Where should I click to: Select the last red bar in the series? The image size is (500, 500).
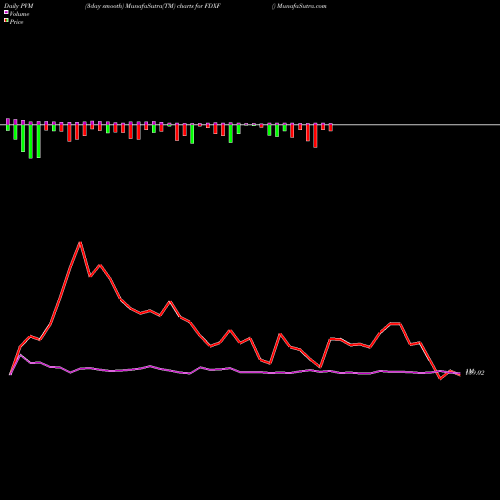click(x=331, y=127)
